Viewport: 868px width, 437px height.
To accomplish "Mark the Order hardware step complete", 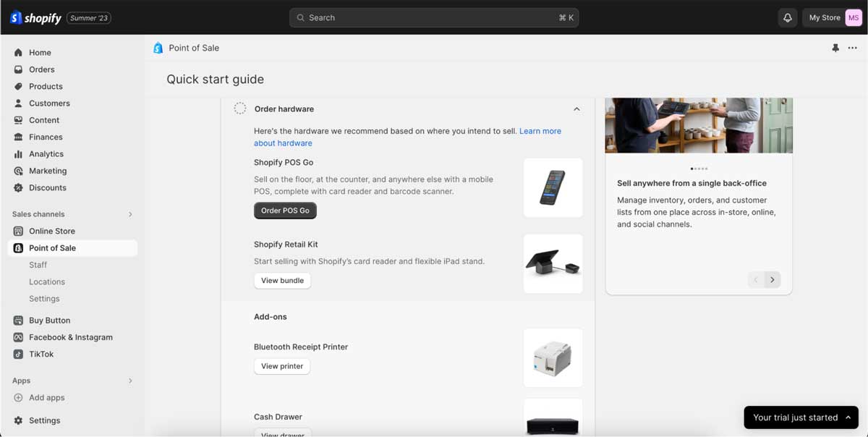I will (x=239, y=107).
